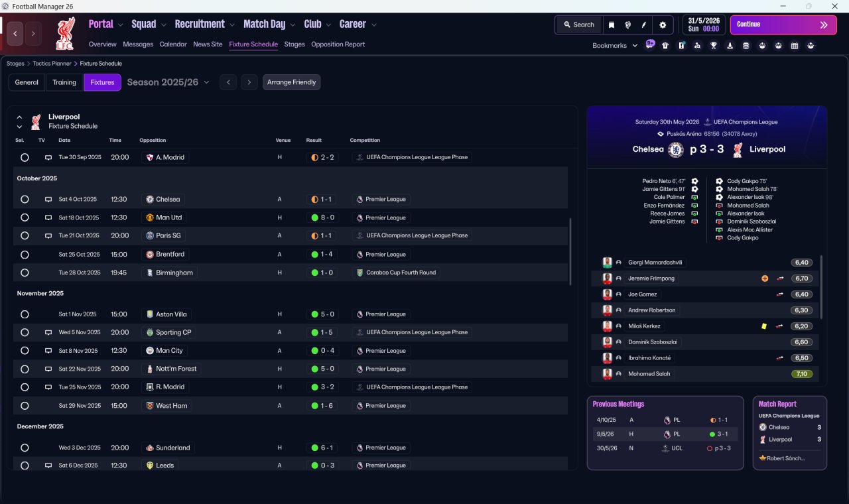
Task: Click the yellow card on Miloš Kerkez's row
Action: tap(764, 326)
